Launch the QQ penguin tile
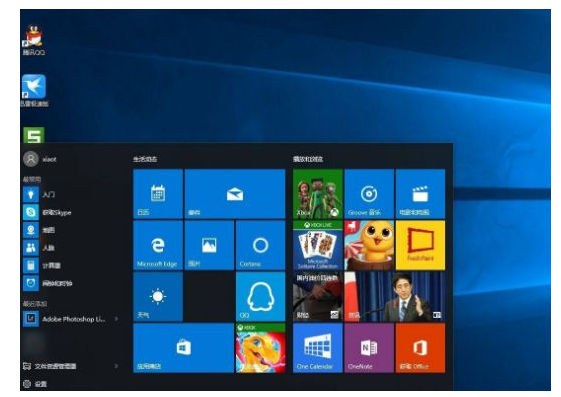 [x=260, y=296]
